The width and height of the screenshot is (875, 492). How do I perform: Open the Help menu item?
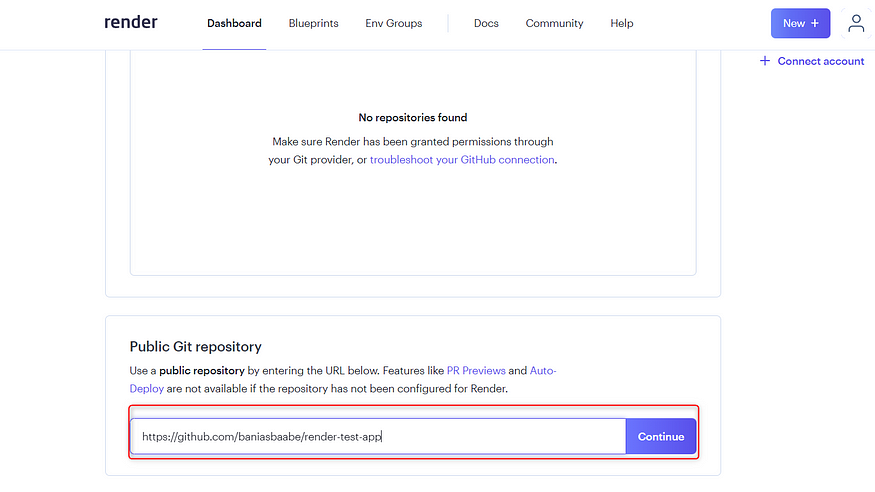point(622,23)
